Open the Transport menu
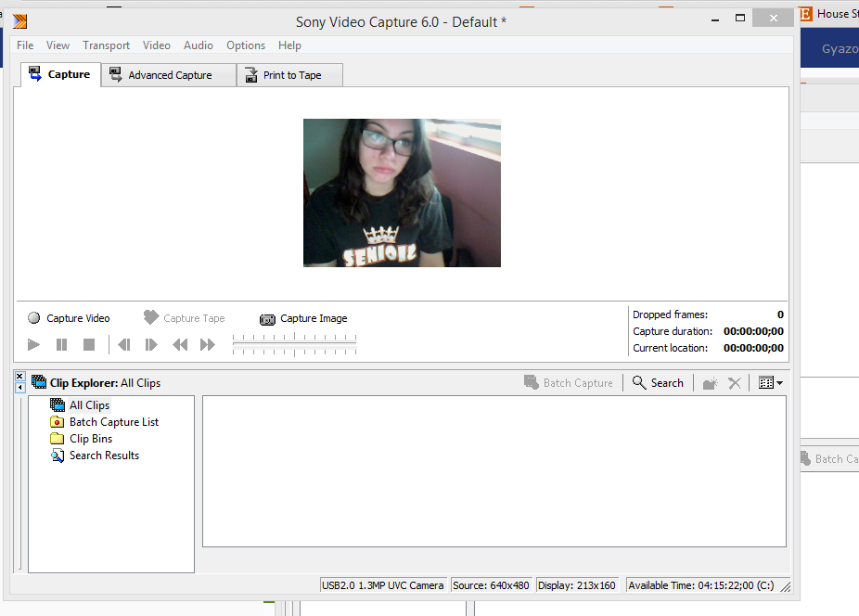859x616 pixels. coord(107,45)
